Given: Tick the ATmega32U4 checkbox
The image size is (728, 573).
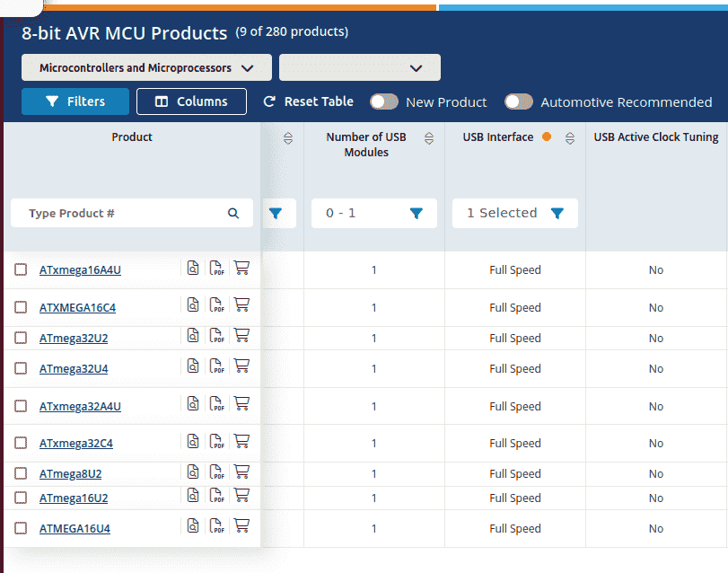Looking at the screenshot, I should 21,369.
